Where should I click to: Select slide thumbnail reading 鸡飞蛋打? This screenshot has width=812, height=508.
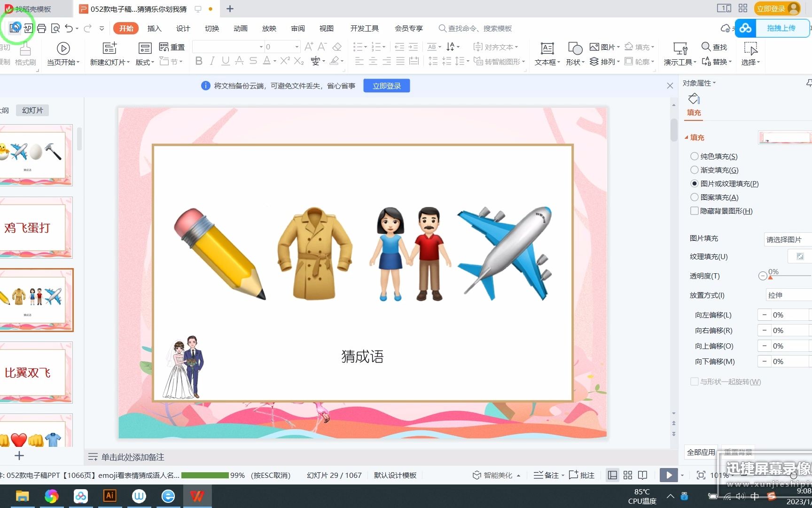coord(36,228)
